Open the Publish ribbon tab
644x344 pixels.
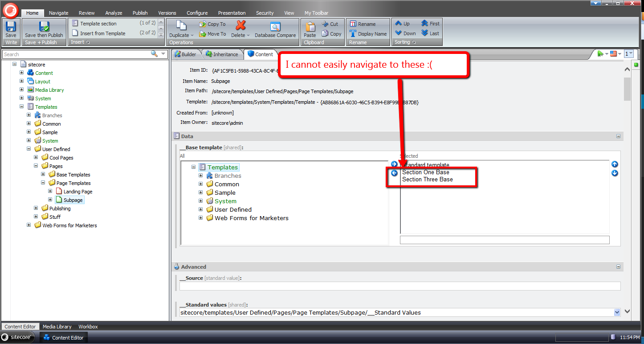pyautogui.click(x=140, y=13)
